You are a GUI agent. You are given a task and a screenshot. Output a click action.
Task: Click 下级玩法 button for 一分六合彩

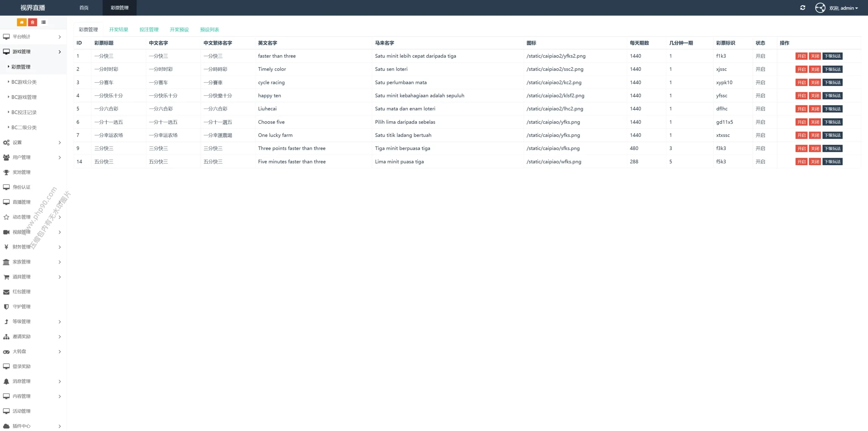click(x=832, y=109)
